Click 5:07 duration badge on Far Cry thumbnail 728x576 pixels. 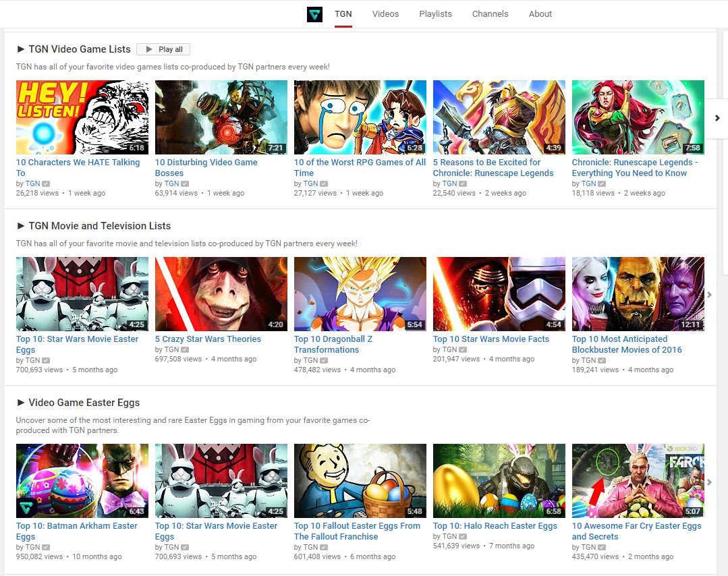pos(692,511)
